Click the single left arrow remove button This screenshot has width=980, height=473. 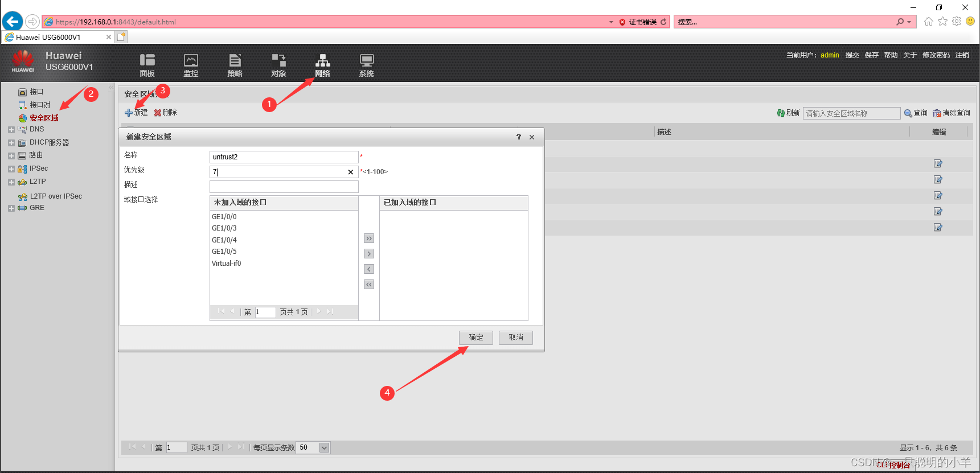tap(369, 269)
